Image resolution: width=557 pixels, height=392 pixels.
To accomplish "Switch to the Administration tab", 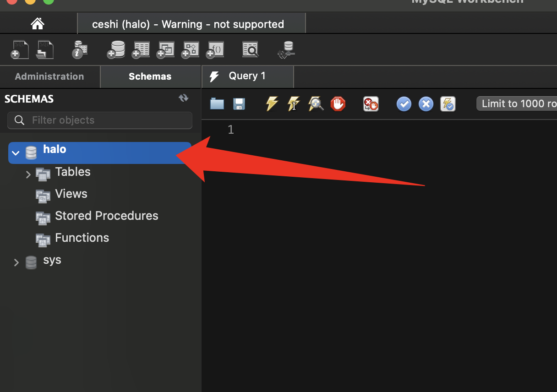I will [49, 76].
